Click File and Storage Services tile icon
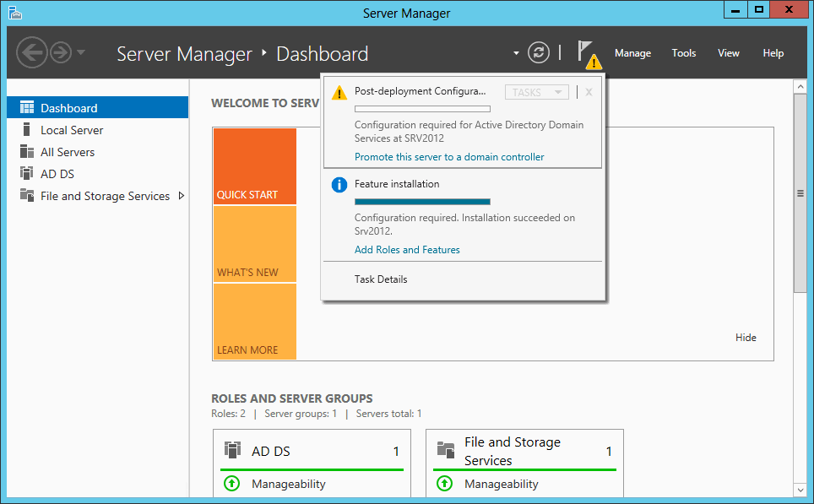814x504 pixels. tap(445, 449)
